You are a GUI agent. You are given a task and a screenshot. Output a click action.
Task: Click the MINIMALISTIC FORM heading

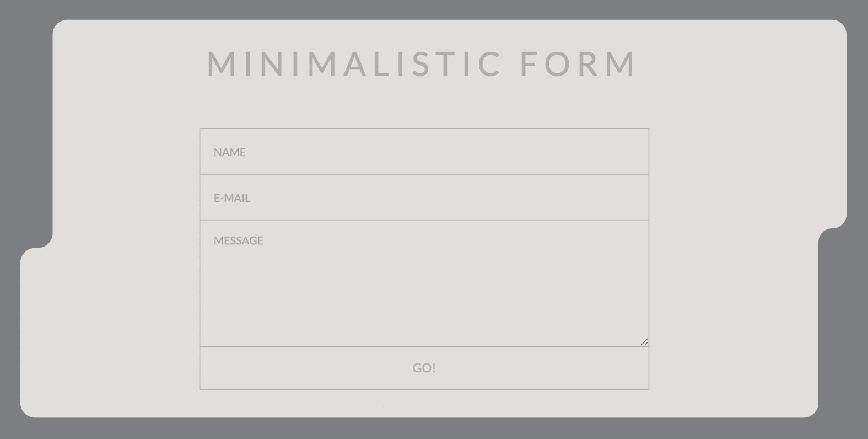(x=422, y=63)
